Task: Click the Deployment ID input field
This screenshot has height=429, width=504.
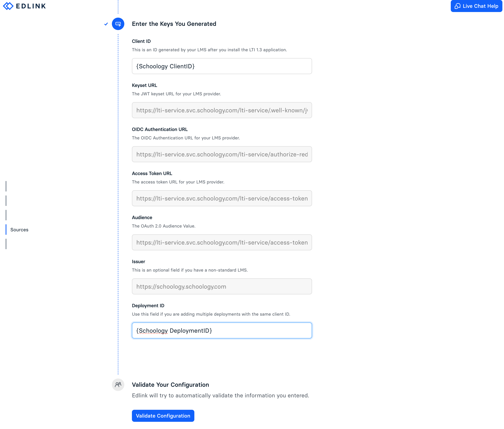Action: (222, 330)
